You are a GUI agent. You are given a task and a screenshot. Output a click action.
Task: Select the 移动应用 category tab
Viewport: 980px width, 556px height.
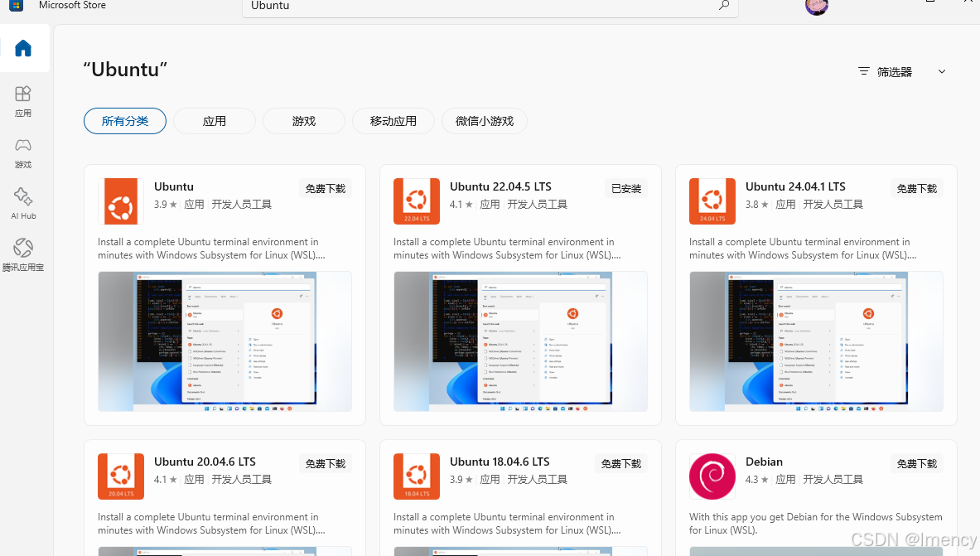pyautogui.click(x=393, y=121)
